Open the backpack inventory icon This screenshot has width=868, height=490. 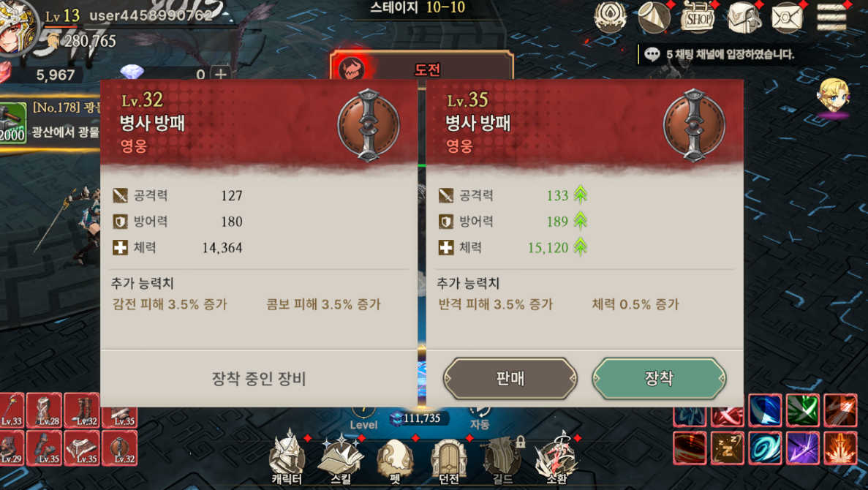[743, 18]
